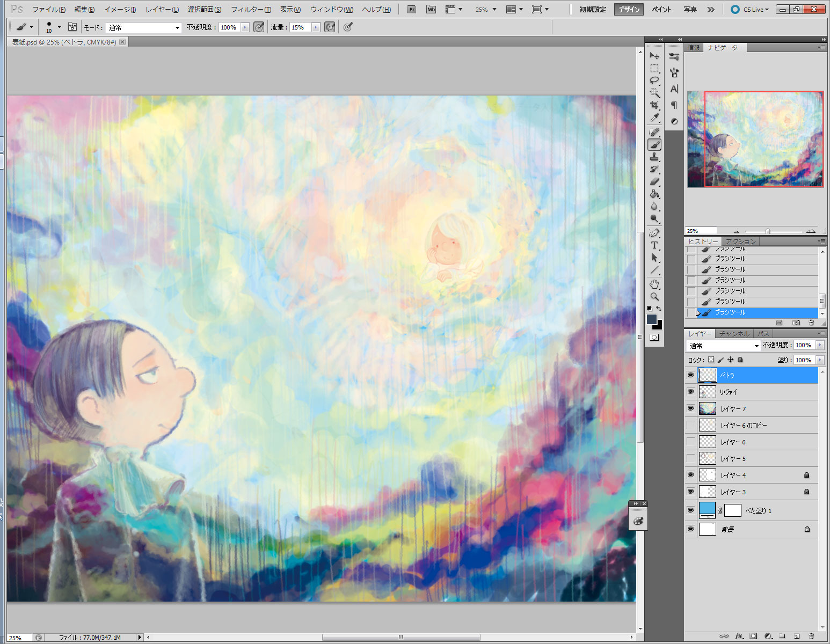Open the brush 不透明度 slider arrow in options bar
The height and width of the screenshot is (644, 830).
coord(245,27)
